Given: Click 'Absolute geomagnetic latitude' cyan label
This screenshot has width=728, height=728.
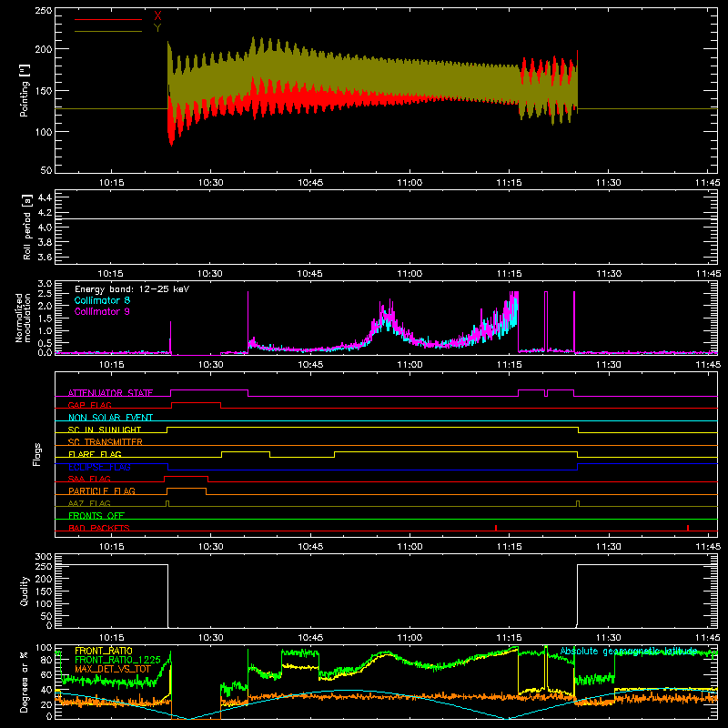Looking at the screenshot, I should [x=629, y=651].
